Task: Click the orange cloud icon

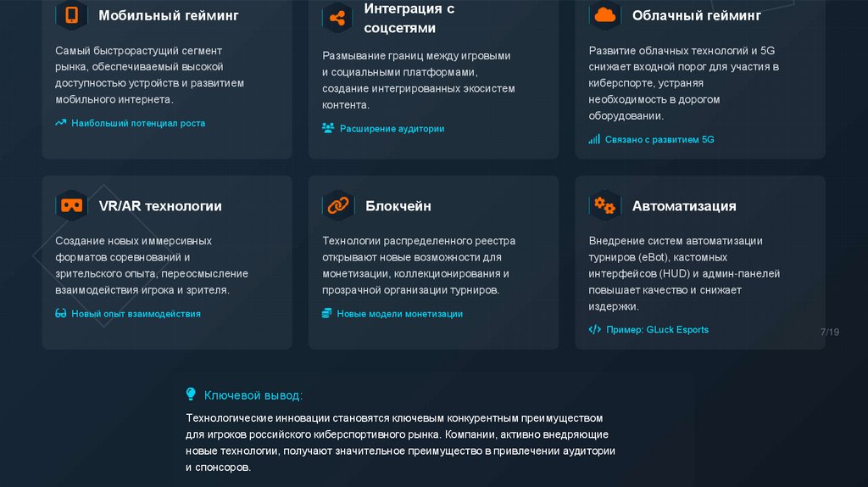Action: pyautogui.click(x=604, y=15)
